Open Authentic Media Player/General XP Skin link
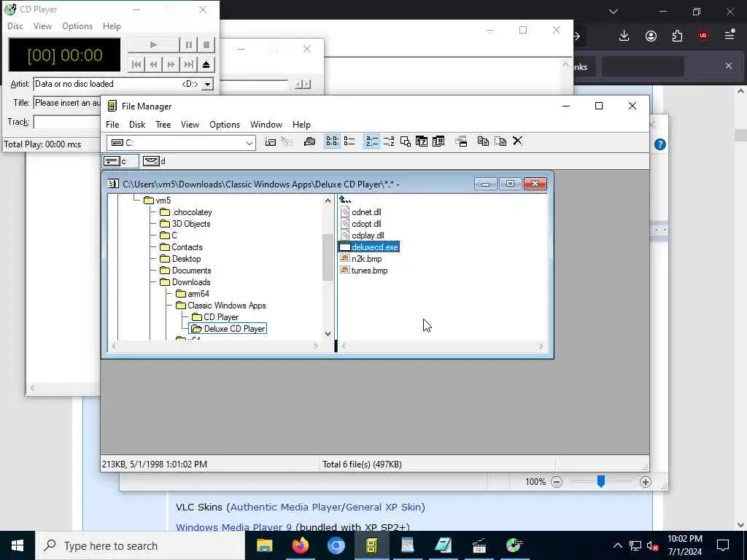The image size is (747, 560). tap(326, 507)
